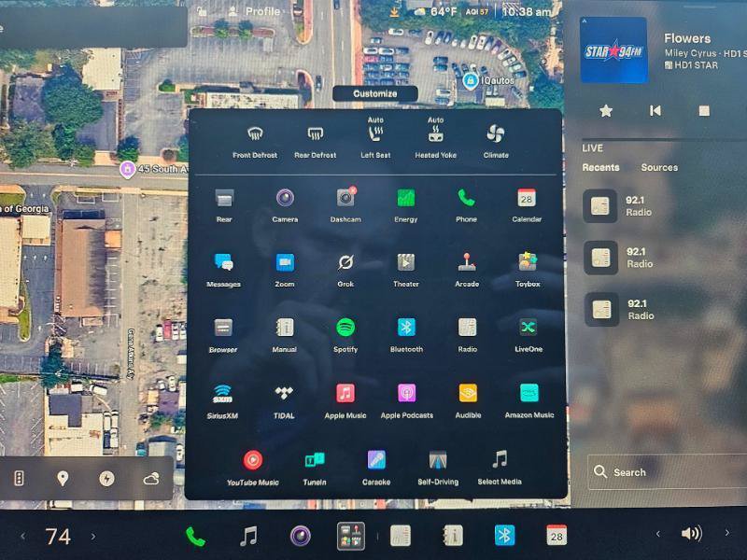Open Climate controls
Screen dimensions: 747x560
496,141
